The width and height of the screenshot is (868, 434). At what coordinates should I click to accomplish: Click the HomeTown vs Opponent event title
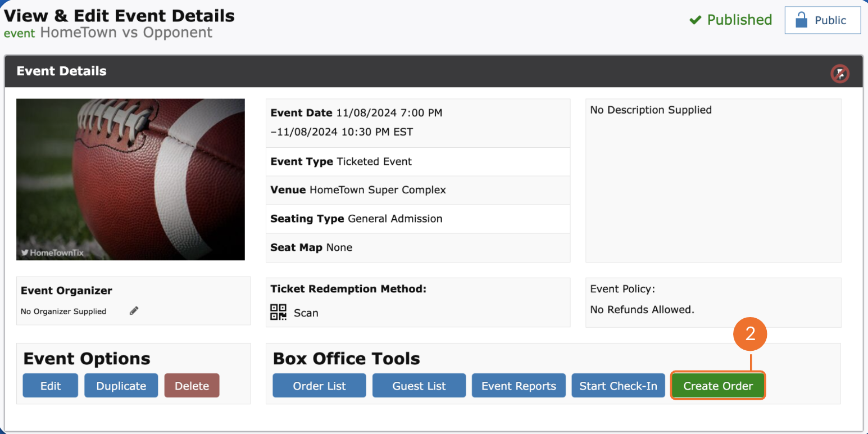(x=126, y=33)
